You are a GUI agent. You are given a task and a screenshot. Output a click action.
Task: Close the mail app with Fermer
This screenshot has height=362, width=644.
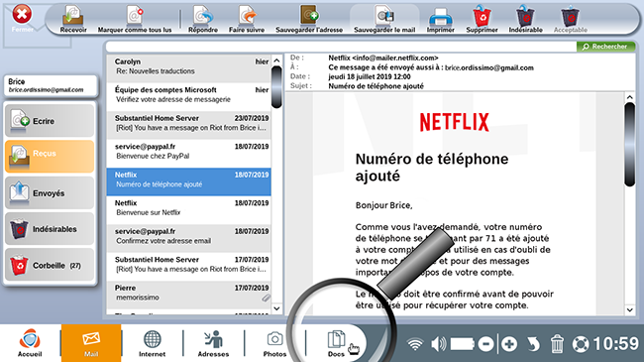tap(22, 19)
